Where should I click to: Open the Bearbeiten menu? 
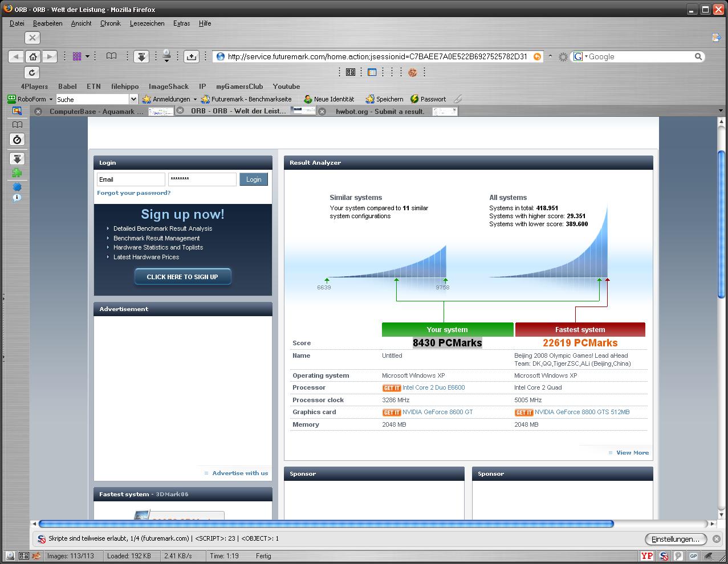[x=48, y=23]
